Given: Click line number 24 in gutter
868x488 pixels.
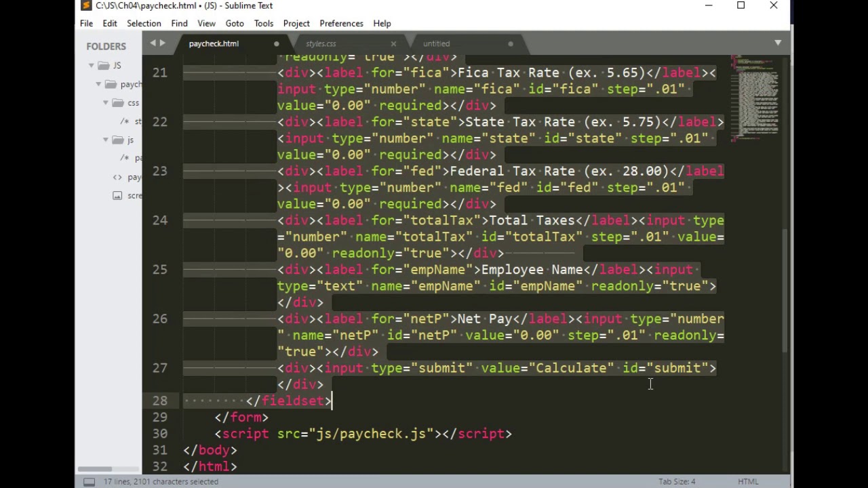Looking at the screenshot, I should (159, 220).
